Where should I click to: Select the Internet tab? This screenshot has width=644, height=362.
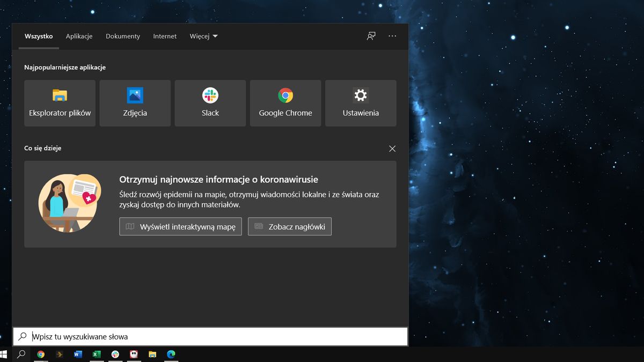[x=164, y=36]
